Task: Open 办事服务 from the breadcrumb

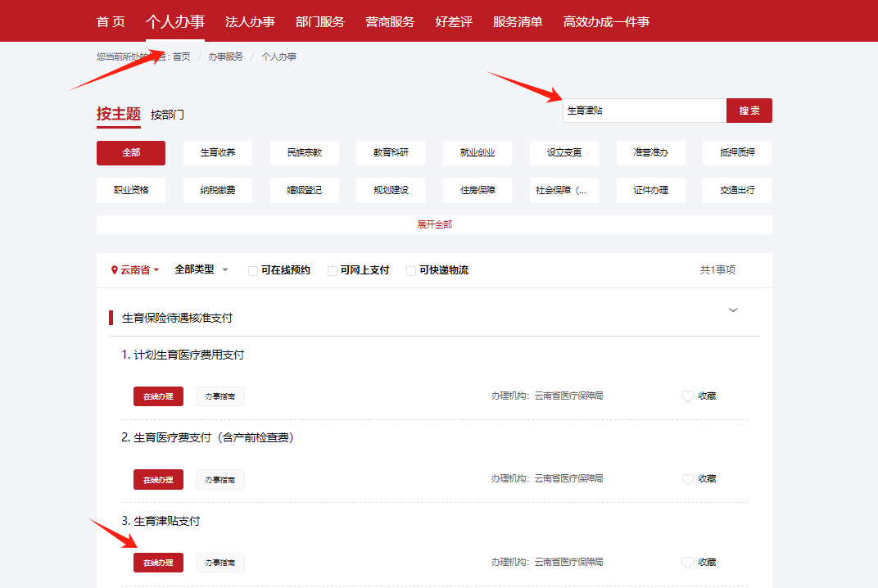Action: coord(226,56)
